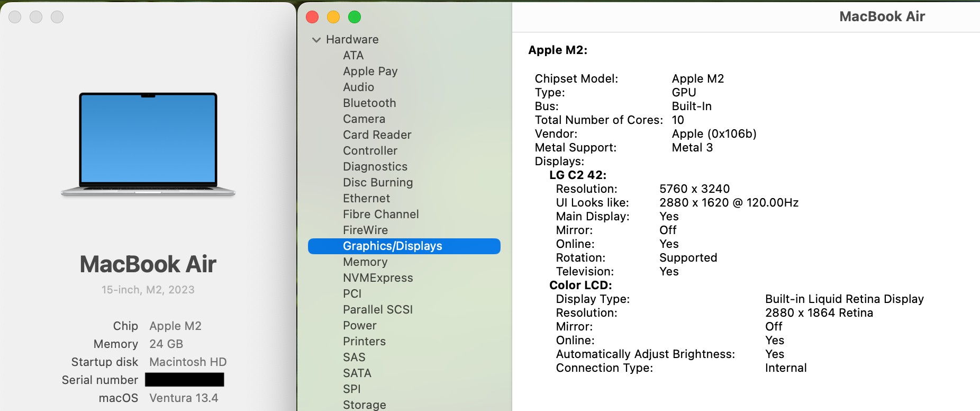Select Storage in the Hardware list
Viewport: 980px width, 411px height.
364,405
